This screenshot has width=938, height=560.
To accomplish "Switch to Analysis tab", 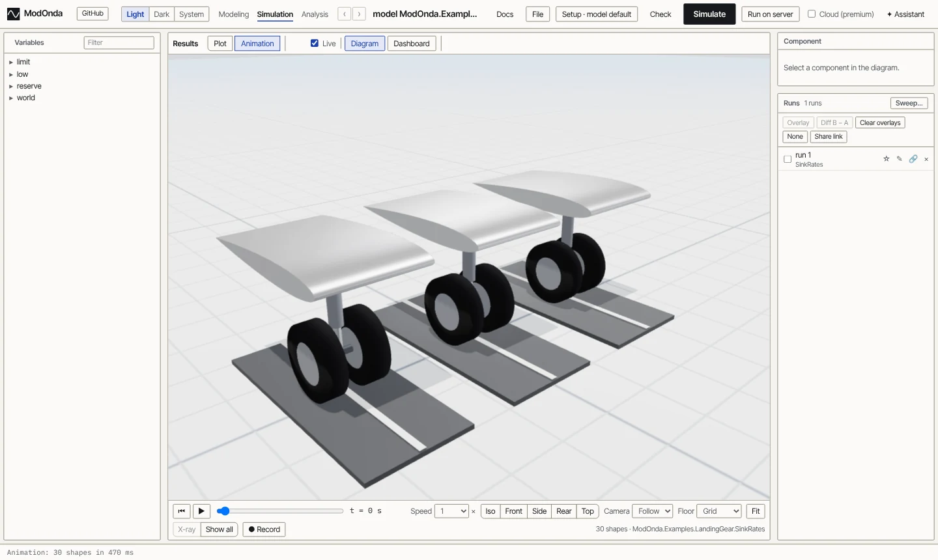I will (315, 14).
